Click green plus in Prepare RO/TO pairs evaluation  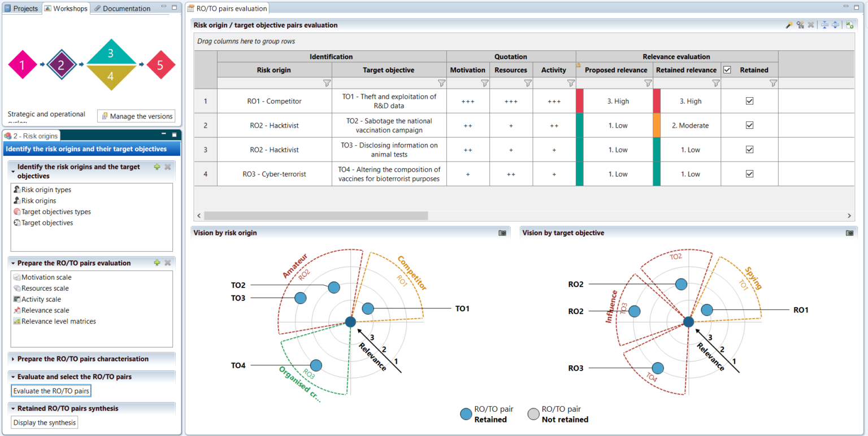pyautogui.click(x=157, y=263)
